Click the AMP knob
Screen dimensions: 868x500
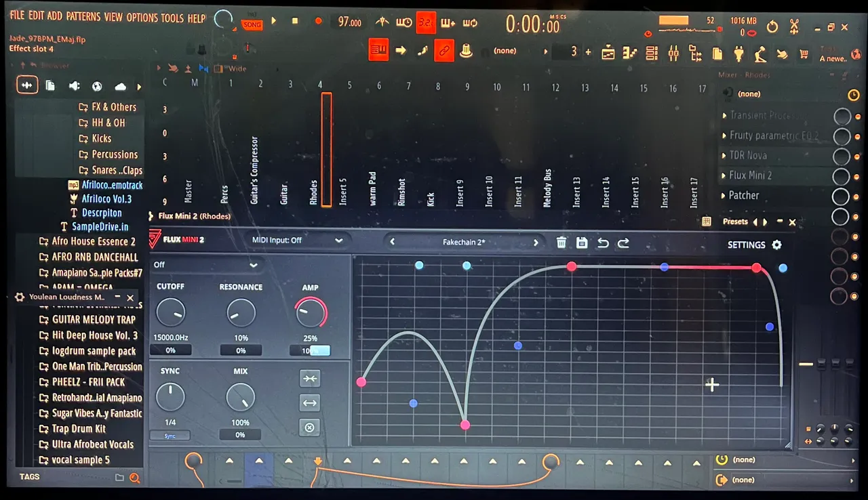pos(311,313)
